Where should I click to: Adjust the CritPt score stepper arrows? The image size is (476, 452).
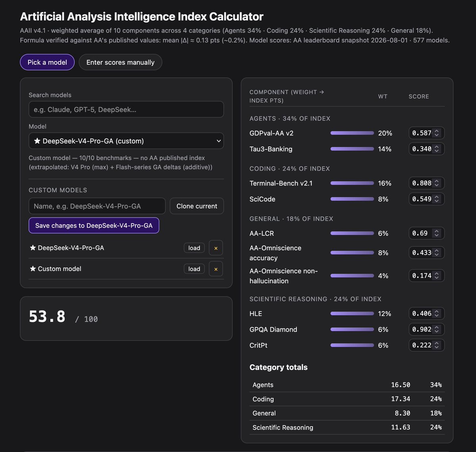pyautogui.click(x=437, y=345)
